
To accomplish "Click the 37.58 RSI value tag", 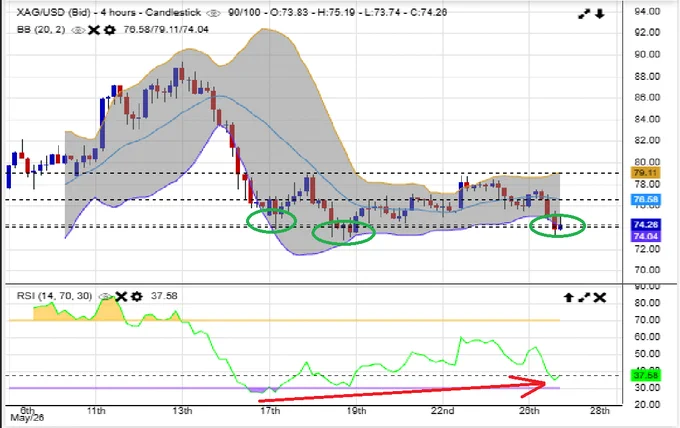I will [647, 375].
